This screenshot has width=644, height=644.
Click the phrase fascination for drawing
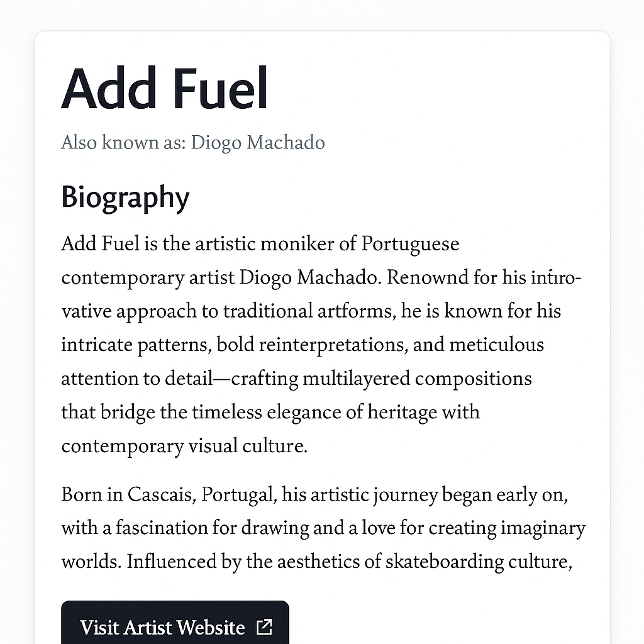click(x=212, y=528)
